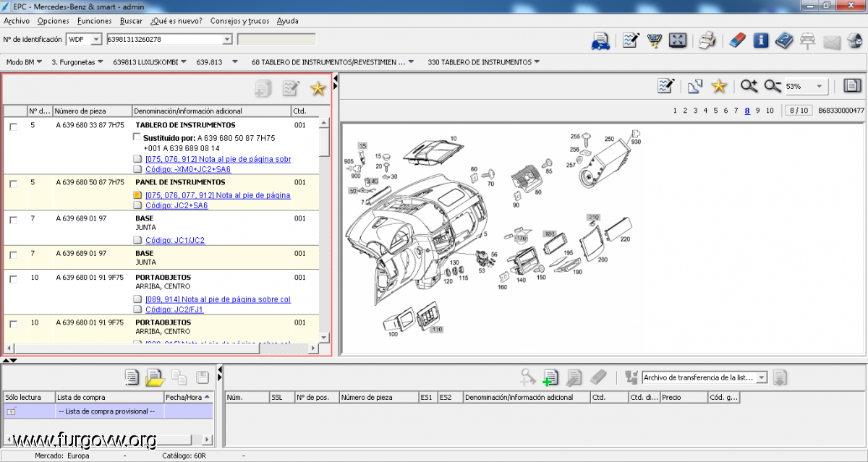Open the shopping cart icon
Viewport: 868px width, 462px height.
click(x=655, y=40)
